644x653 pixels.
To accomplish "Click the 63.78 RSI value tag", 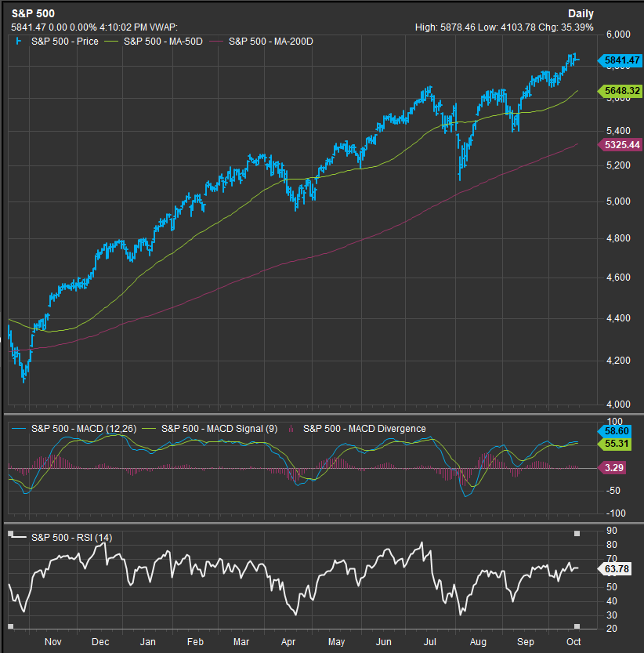I will coord(614,569).
